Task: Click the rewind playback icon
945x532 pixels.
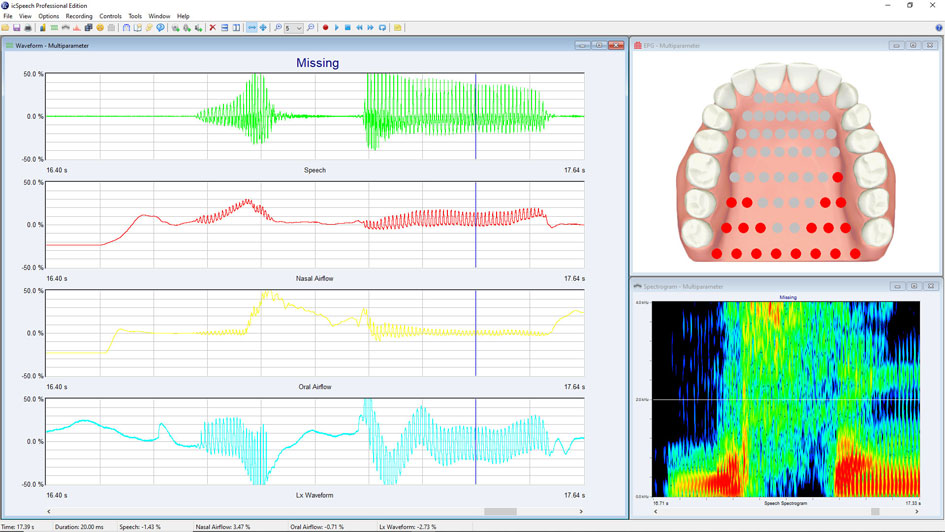Action: tap(359, 28)
